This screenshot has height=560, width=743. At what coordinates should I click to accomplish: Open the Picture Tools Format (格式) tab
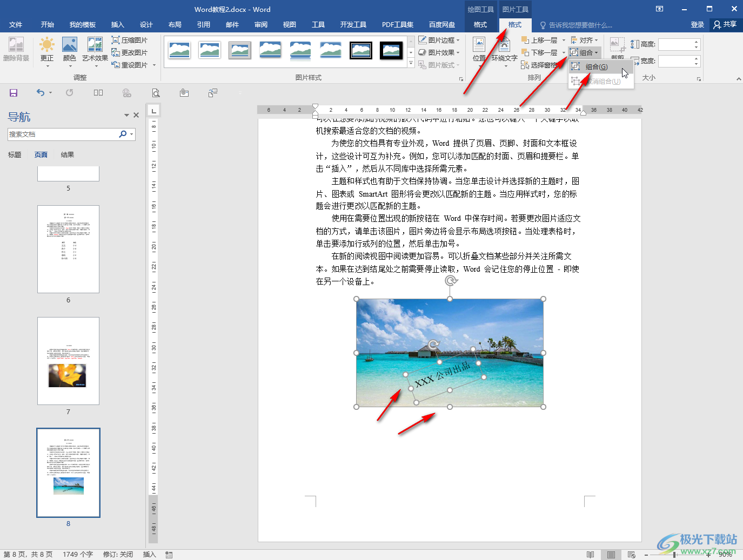(514, 25)
